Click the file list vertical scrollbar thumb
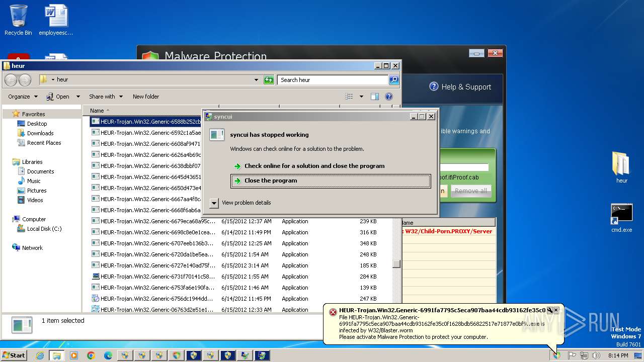The height and width of the screenshot is (362, 644). pyautogui.click(x=396, y=263)
